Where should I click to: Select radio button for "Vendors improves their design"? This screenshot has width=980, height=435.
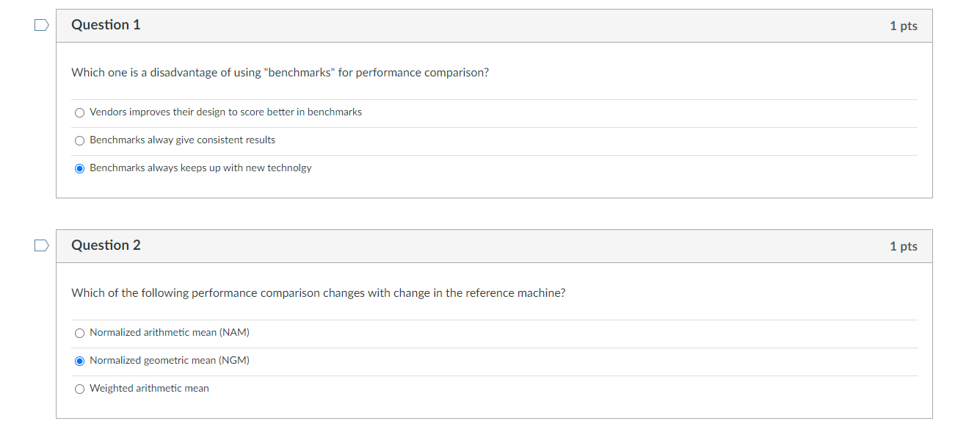(x=80, y=112)
